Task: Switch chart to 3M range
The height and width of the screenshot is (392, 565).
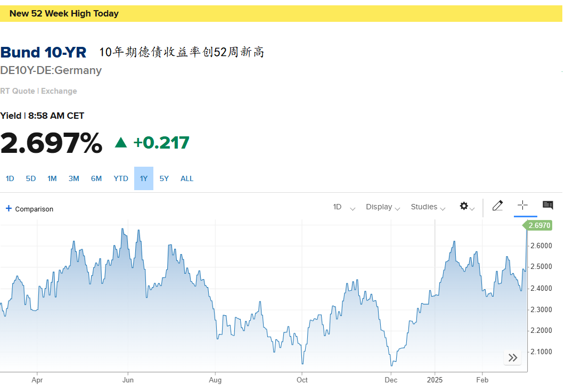Action: tap(74, 178)
